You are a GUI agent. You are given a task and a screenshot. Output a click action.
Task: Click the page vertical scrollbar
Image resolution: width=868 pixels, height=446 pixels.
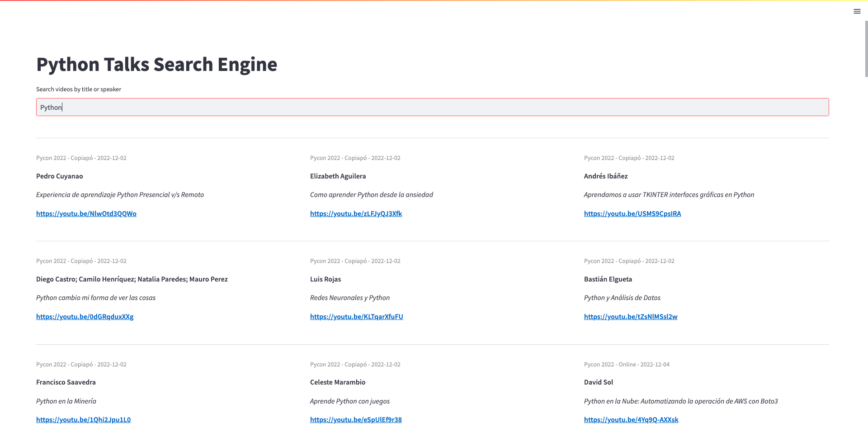[x=866, y=50]
